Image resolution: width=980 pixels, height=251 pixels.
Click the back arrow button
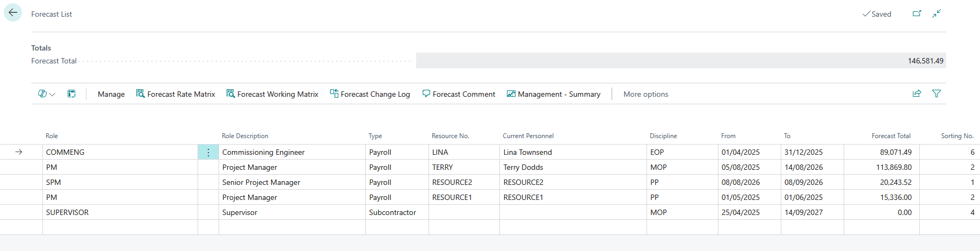pos(13,13)
